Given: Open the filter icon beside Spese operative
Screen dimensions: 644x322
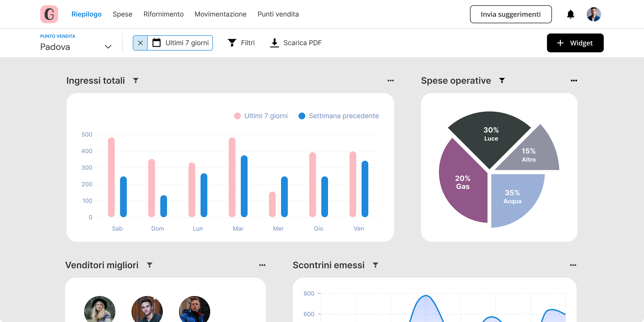Looking at the screenshot, I should tap(502, 80).
